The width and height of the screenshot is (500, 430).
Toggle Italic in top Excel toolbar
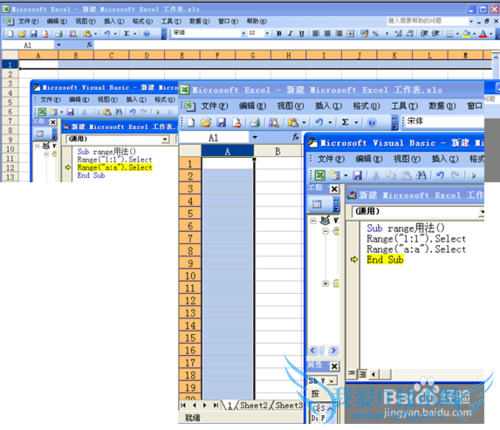290,33
